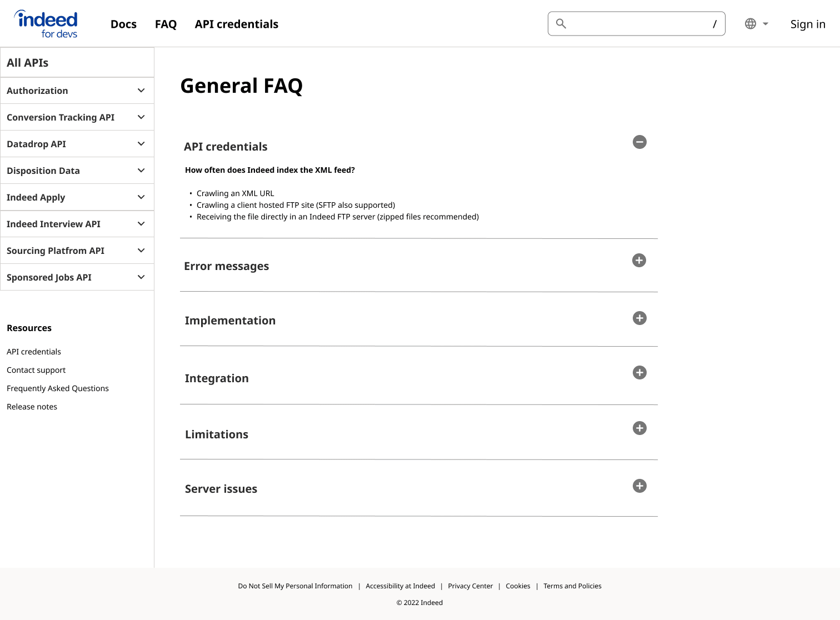Expand the Authorization sidebar chevron

click(141, 91)
